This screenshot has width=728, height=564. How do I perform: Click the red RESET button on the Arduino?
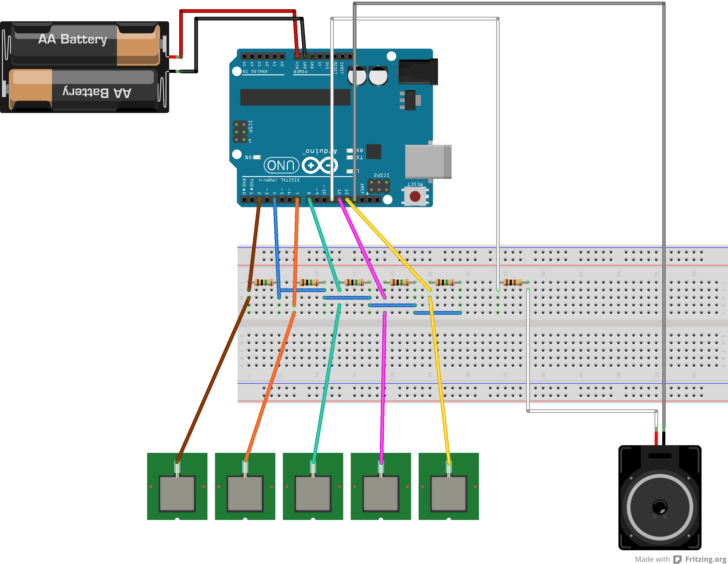415,196
